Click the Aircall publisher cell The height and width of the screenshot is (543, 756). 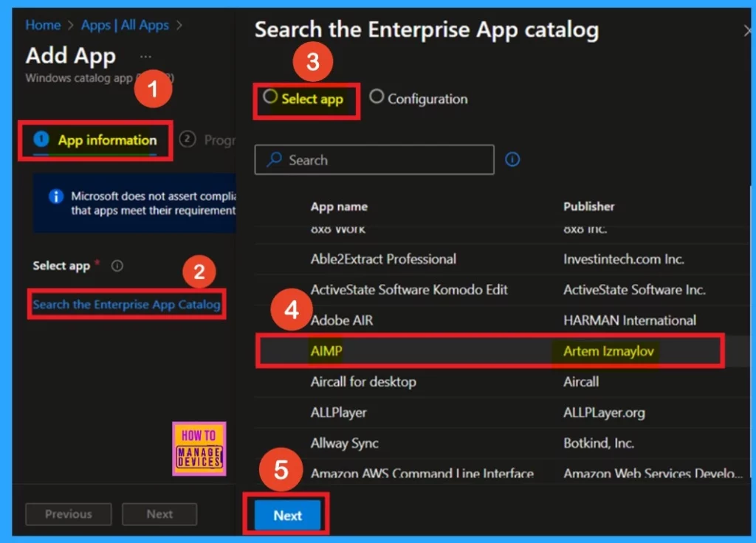581,382
